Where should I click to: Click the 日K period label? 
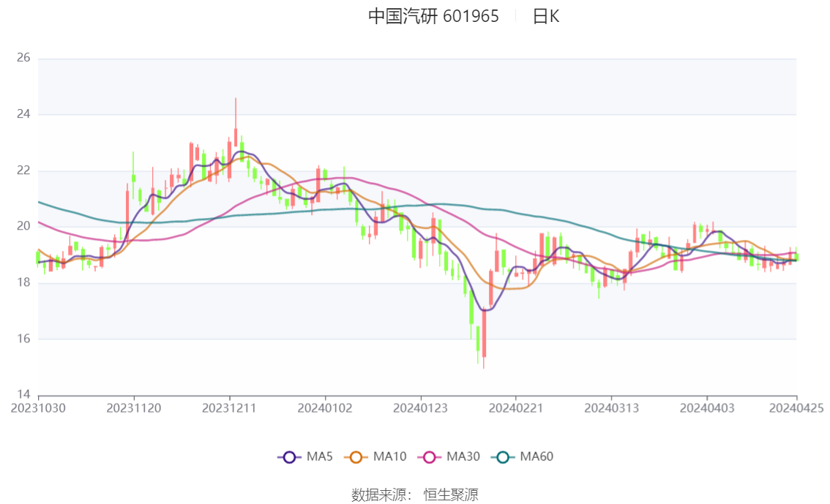pos(546,16)
